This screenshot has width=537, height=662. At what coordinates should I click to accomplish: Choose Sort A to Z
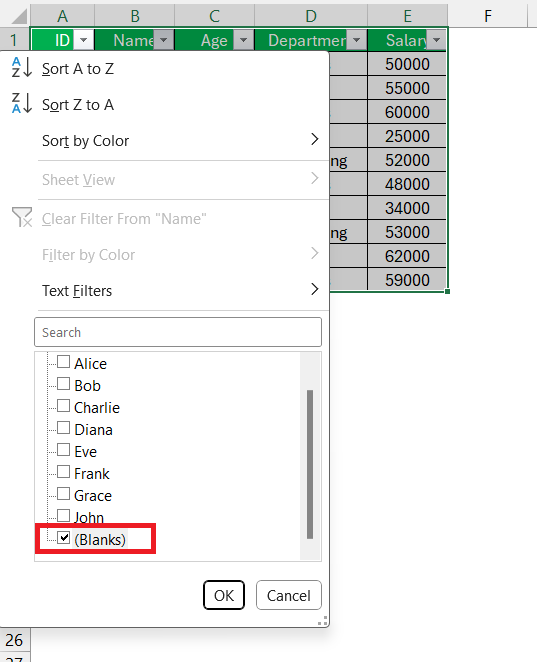(x=164, y=68)
